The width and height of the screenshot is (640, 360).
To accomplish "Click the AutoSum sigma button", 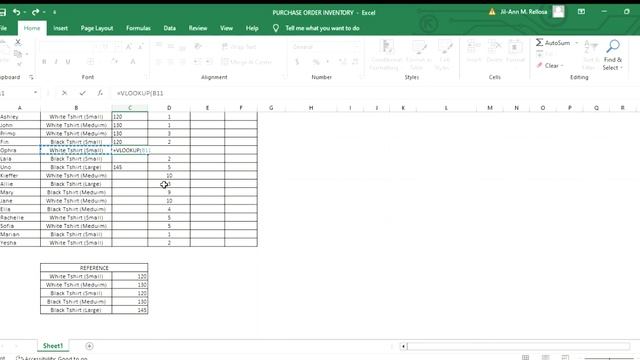I will pos(553,42).
